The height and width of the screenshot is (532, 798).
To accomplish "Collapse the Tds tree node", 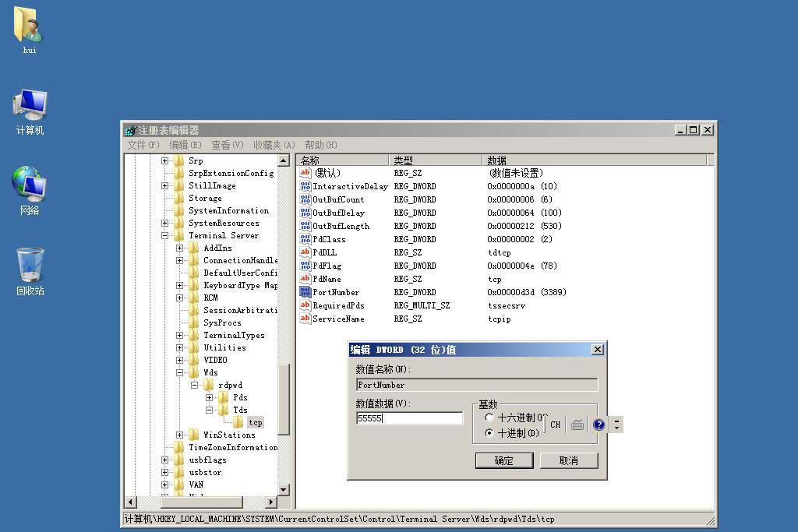I will pos(209,410).
